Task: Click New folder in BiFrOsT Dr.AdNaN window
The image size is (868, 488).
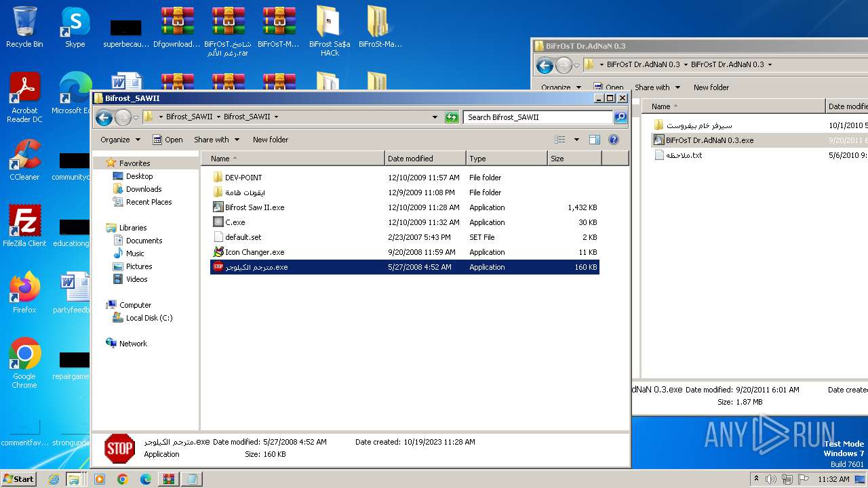Action: click(x=711, y=87)
